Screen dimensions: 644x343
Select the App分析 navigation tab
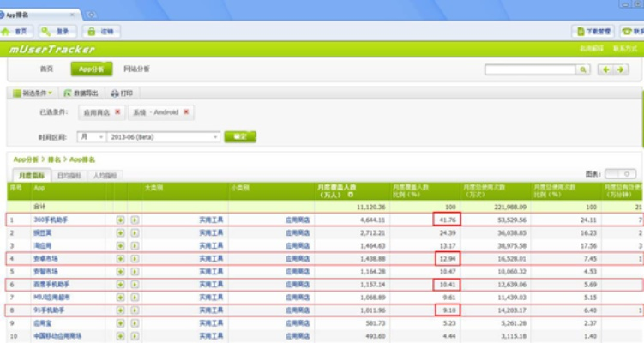point(92,69)
